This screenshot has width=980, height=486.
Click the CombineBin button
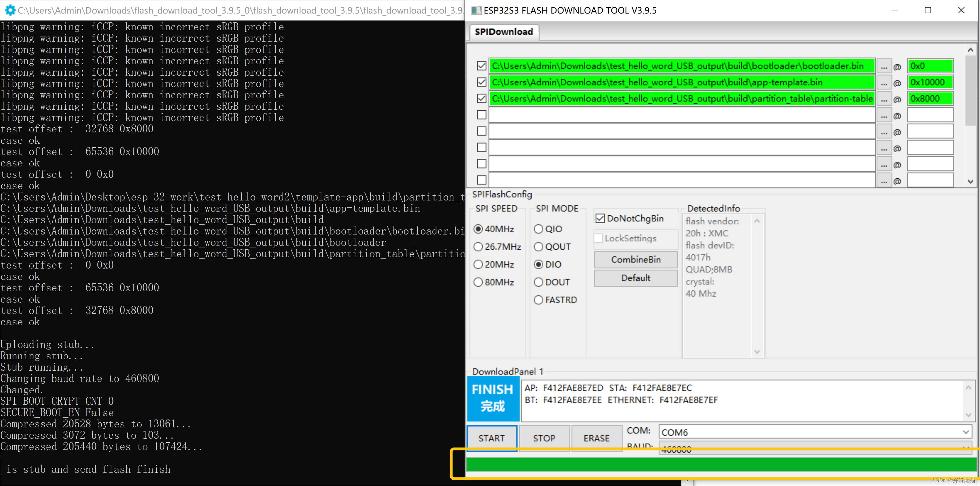(x=636, y=260)
